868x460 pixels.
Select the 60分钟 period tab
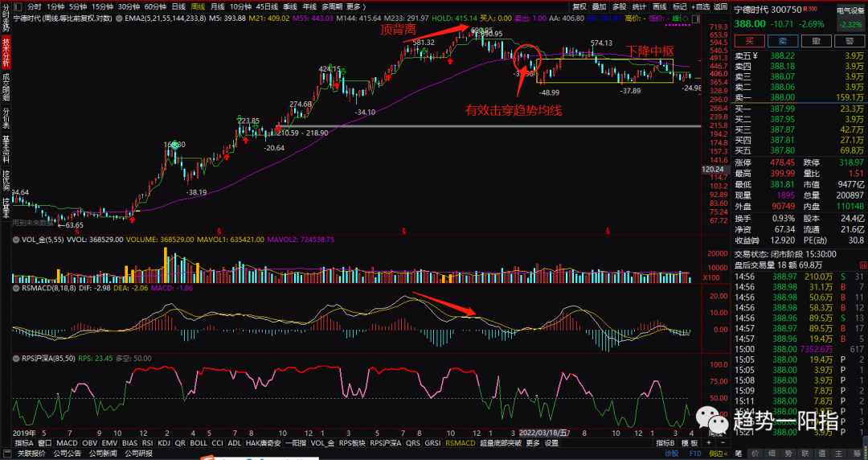click(155, 6)
